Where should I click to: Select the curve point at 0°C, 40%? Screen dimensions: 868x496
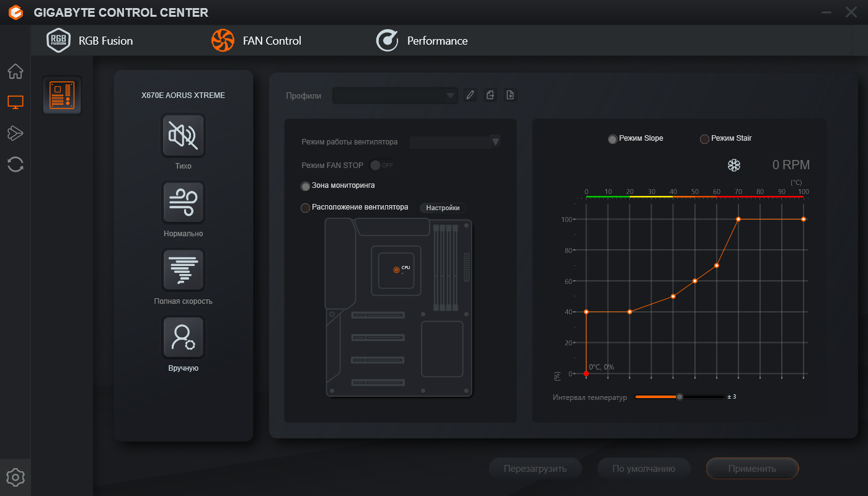point(587,312)
